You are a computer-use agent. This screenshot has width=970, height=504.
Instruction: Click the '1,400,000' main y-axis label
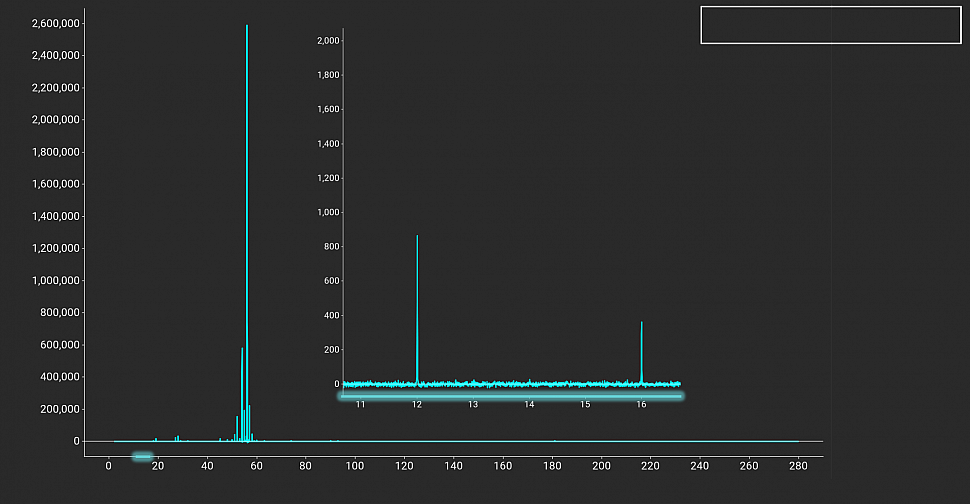click(56, 216)
